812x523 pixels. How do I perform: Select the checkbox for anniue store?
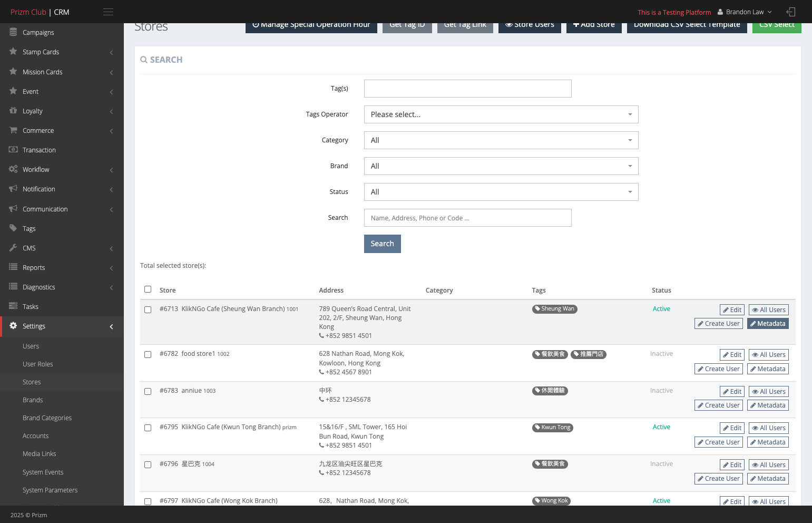148,392
